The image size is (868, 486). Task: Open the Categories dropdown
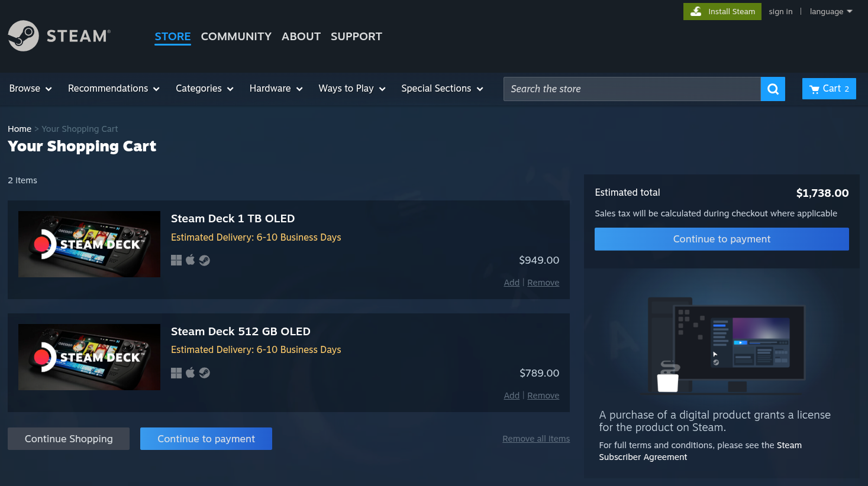pyautogui.click(x=205, y=89)
